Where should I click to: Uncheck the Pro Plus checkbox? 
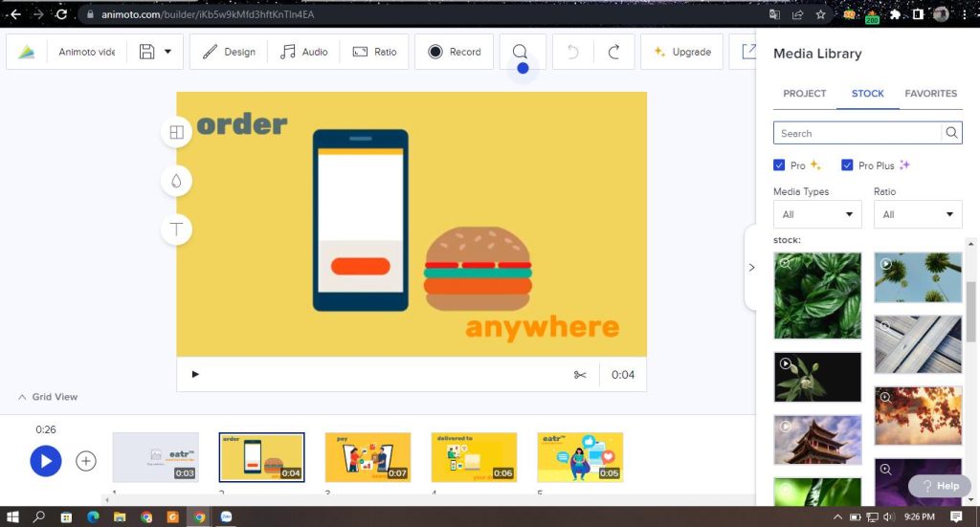point(847,165)
